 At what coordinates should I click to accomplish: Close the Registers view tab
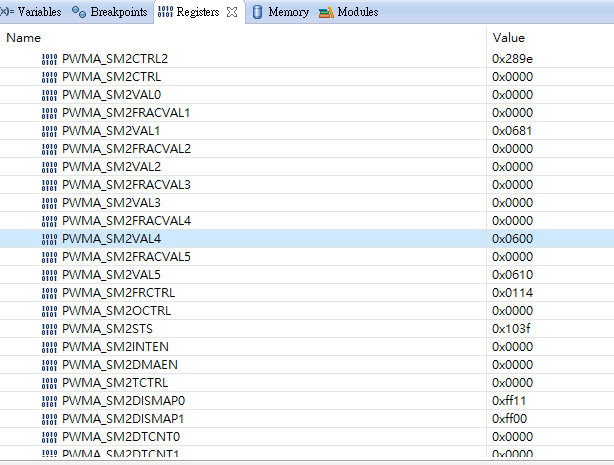(232, 12)
